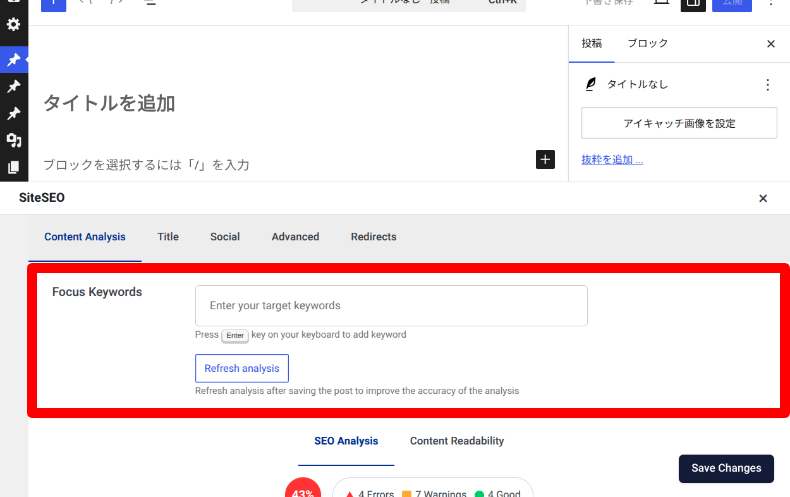
Task: Click the feather post icon next to タイトルなし
Action: click(x=591, y=84)
